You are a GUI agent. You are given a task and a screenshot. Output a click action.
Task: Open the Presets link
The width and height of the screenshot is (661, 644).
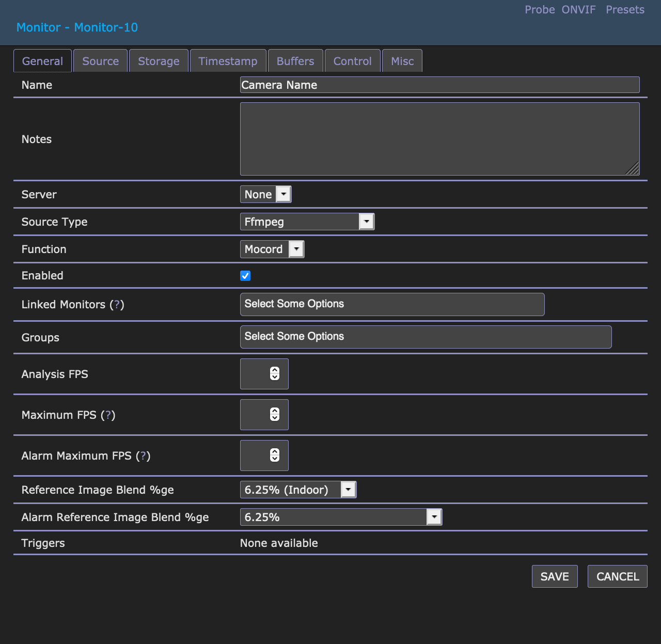[x=625, y=9]
